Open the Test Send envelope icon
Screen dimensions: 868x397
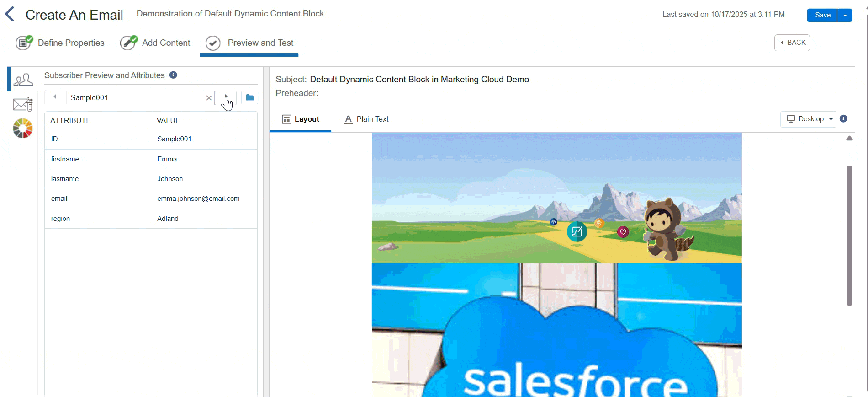point(22,105)
